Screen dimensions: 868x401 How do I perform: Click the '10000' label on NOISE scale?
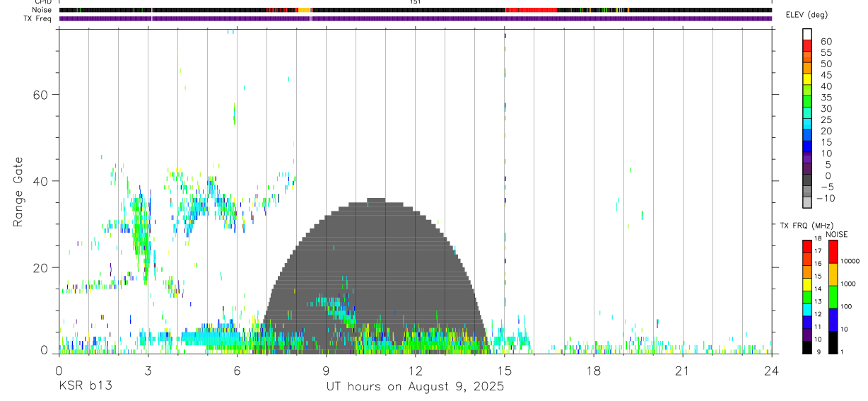pyautogui.click(x=849, y=261)
